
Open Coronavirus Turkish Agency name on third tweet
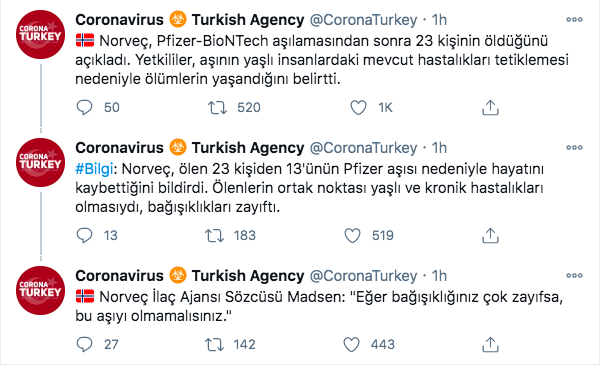(190, 276)
